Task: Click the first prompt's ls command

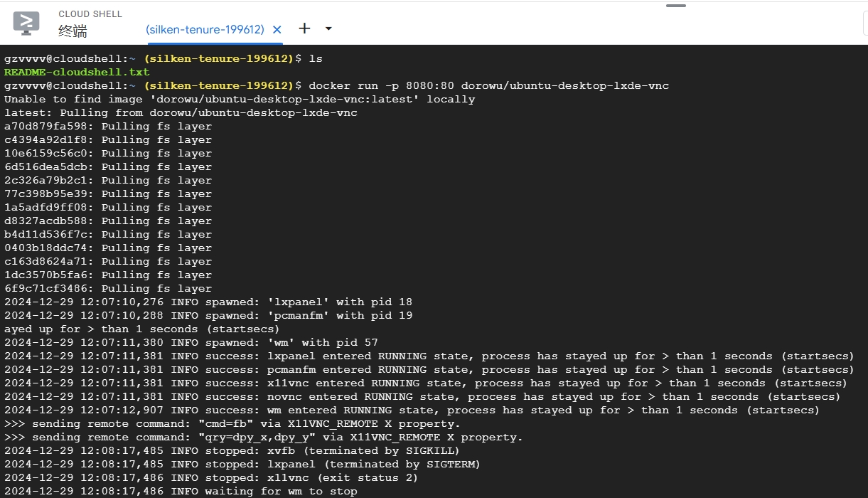Action: coord(315,58)
